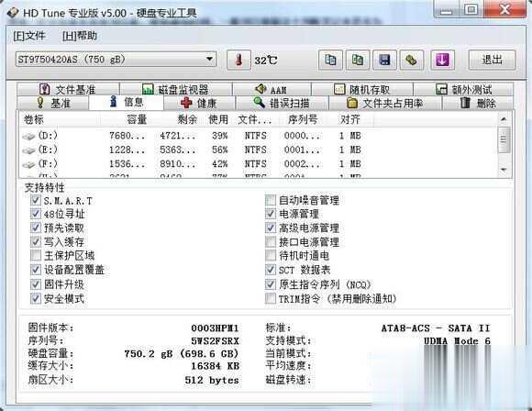Select the (E:) volume row

(x=258, y=150)
